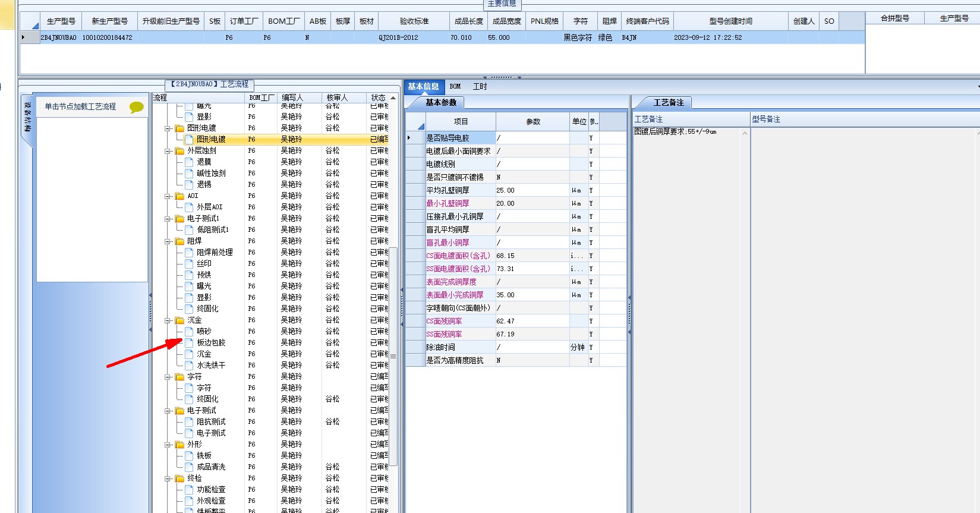Select the 电子测试 step under the 电子测试 folder
980x513 pixels.
pyautogui.click(x=211, y=433)
